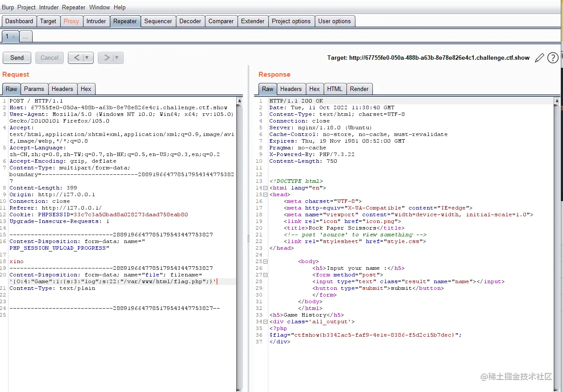Open the Burp menu
Screen dimensions: 563x392
8,7
